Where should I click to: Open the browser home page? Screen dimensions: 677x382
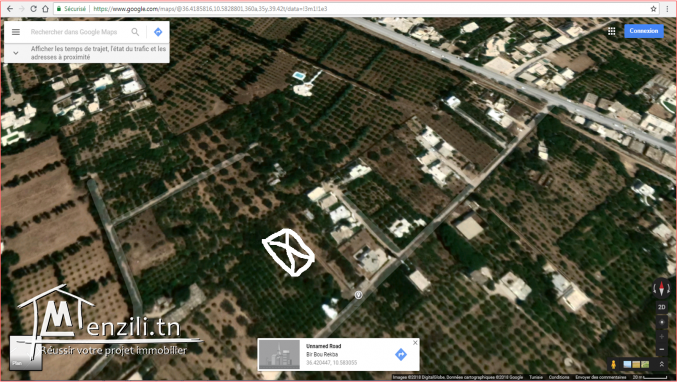(x=45, y=9)
